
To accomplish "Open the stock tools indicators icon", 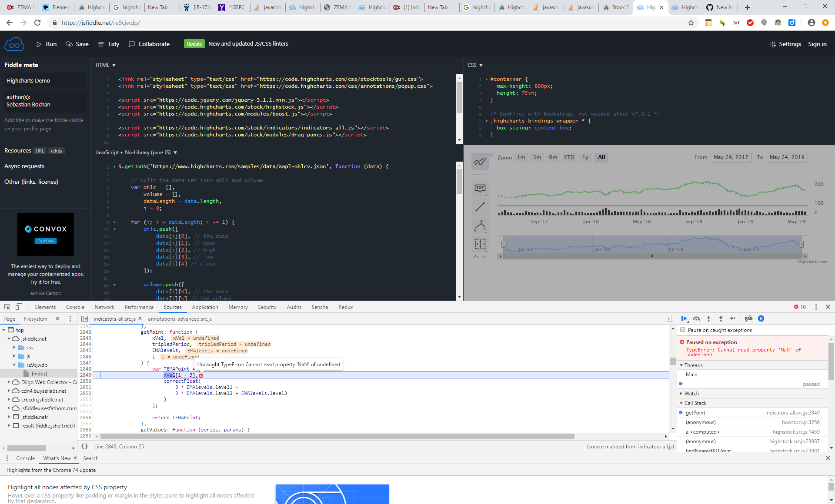I will click(480, 162).
